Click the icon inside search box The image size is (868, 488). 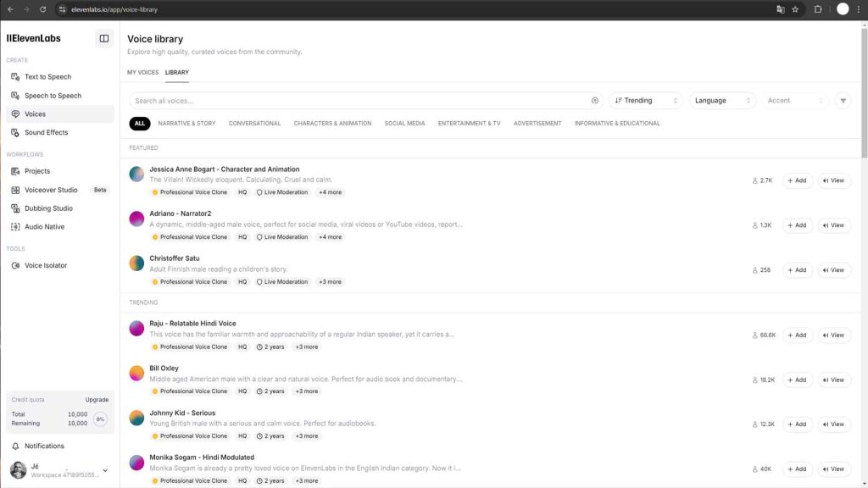(594, 101)
